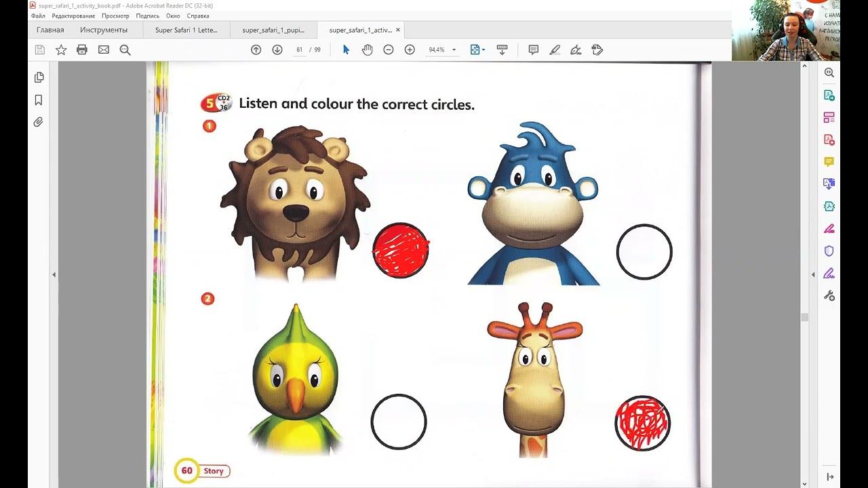This screenshot has width=868, height=488.
Task: Click the scrollbar down arrow
Action: [x=805, y=483]
